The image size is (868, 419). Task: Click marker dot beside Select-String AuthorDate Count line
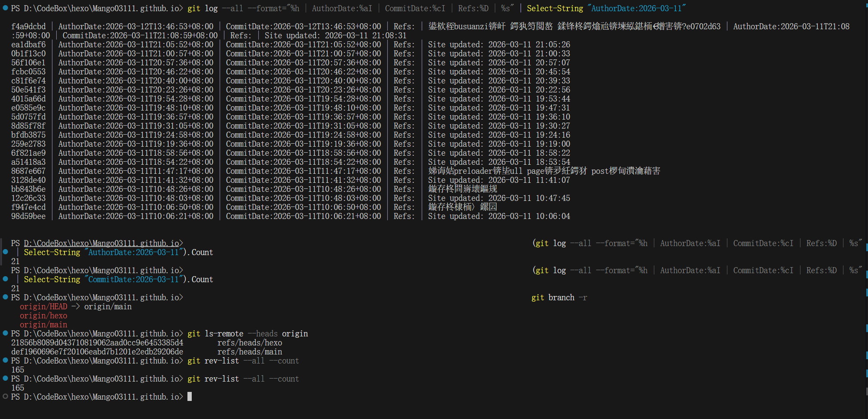(5, 252)
